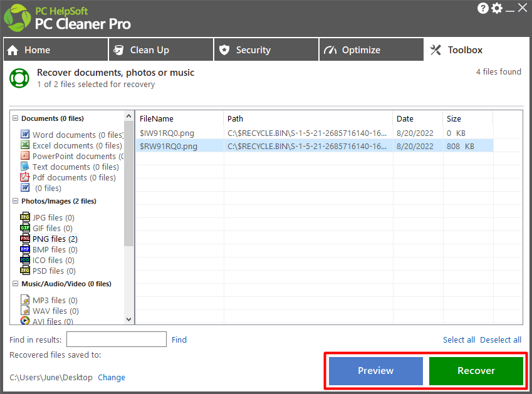Select the Toolbox tab
Viewport: 532px width, 394px height.
[476, 49]
